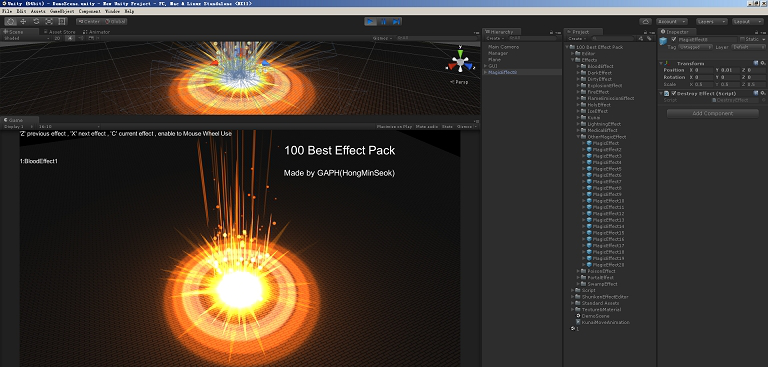Open the Component menu

tap(90, 11)
